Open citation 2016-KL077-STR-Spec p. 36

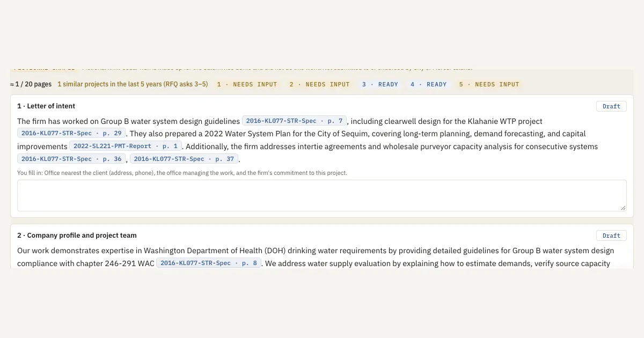point(71,159)
